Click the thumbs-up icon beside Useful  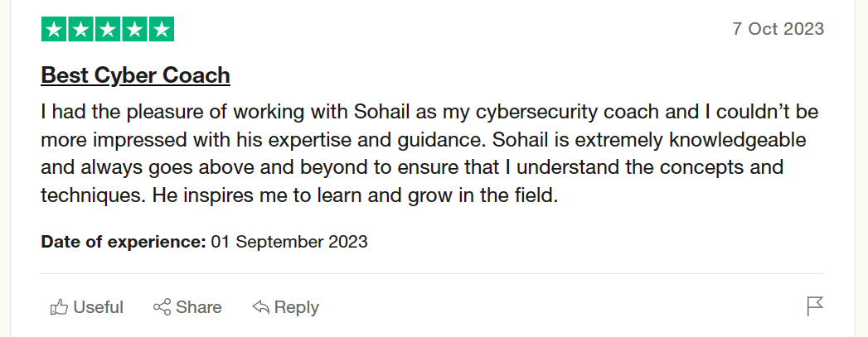pyautogui.click(x=59, y=307)
